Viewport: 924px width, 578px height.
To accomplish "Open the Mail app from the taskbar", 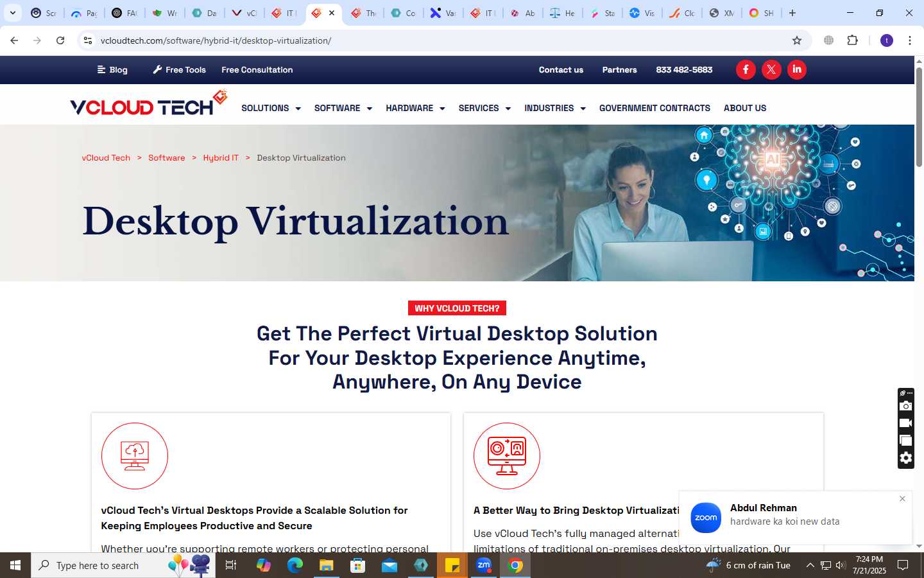I will tap(389, 565).
